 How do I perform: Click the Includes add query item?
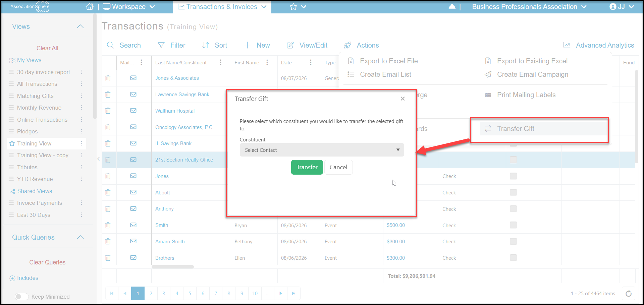pos(24,278)
